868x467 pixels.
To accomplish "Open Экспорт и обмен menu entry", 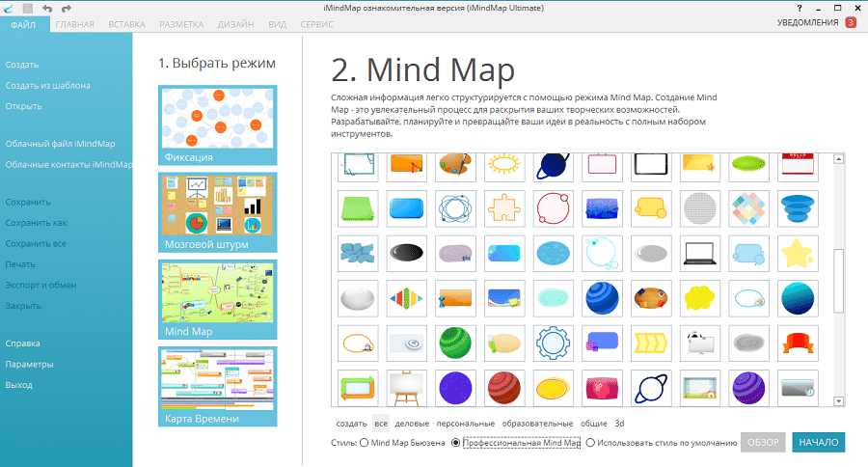I will tap(41, 285).
